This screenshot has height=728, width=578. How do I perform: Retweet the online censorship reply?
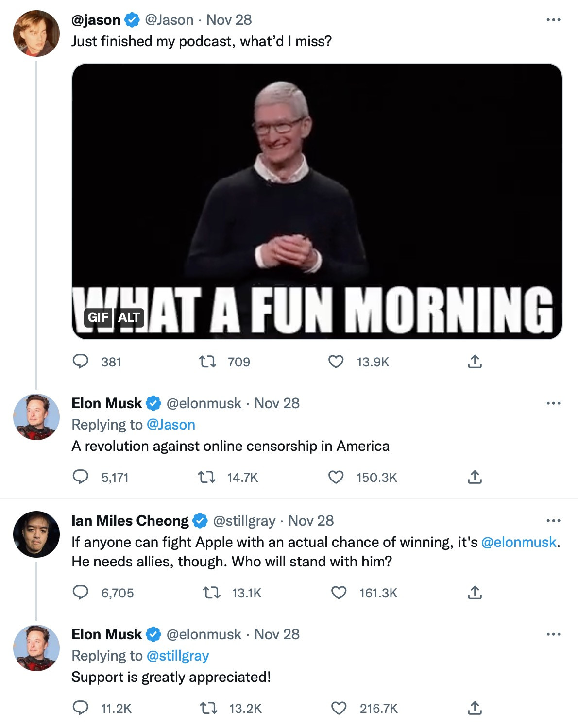click(x=207, y=477)
